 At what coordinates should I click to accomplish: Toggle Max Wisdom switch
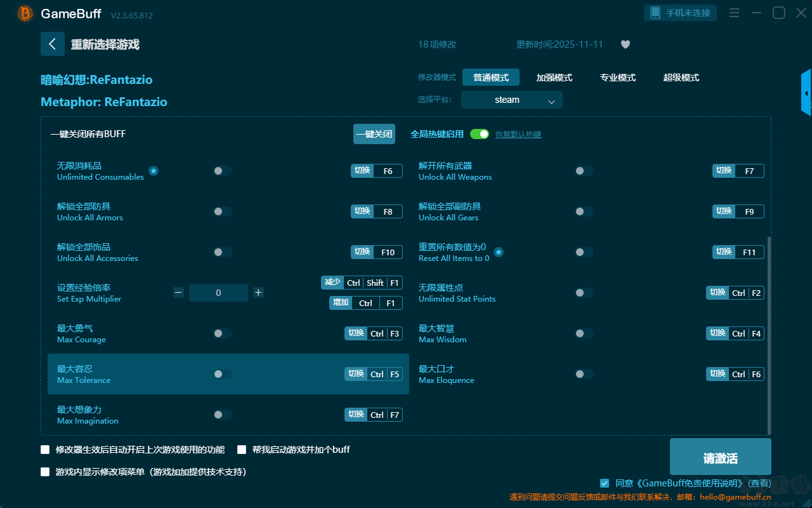point(584,333)
